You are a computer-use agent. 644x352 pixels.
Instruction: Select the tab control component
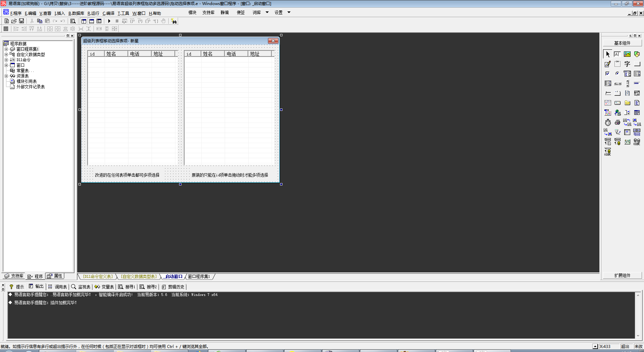tap(618, 93)
